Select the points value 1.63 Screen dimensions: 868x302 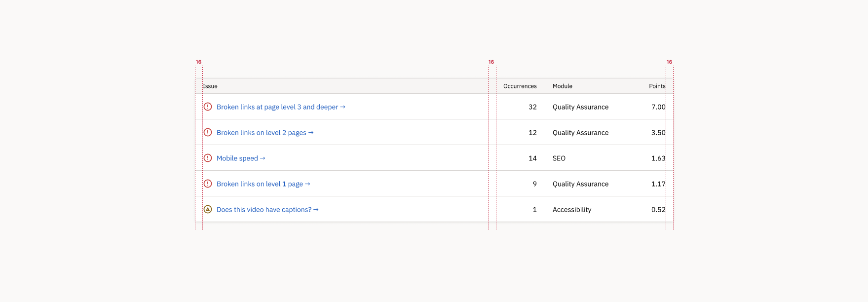pyautogui.click(x=658, y=158)
